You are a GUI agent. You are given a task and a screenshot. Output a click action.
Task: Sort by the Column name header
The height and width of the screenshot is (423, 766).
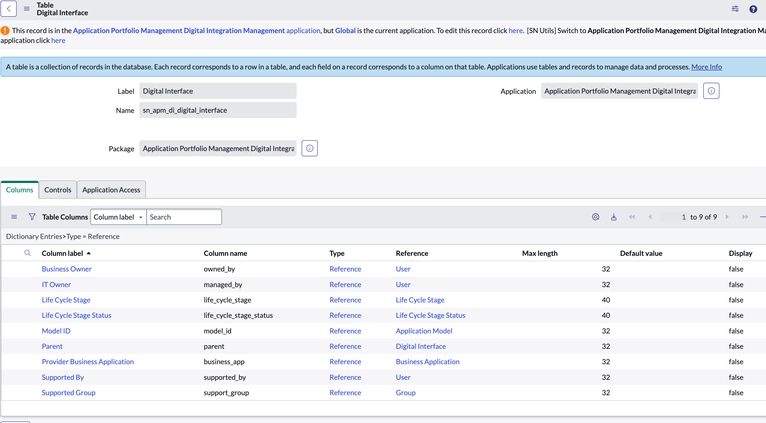(225, 253)
